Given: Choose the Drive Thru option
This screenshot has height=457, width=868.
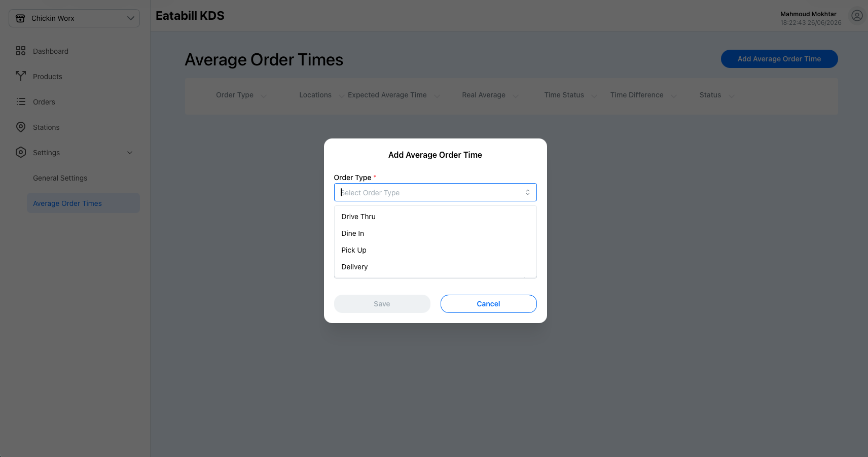Looking at the screenshot, I should (435, 217).
